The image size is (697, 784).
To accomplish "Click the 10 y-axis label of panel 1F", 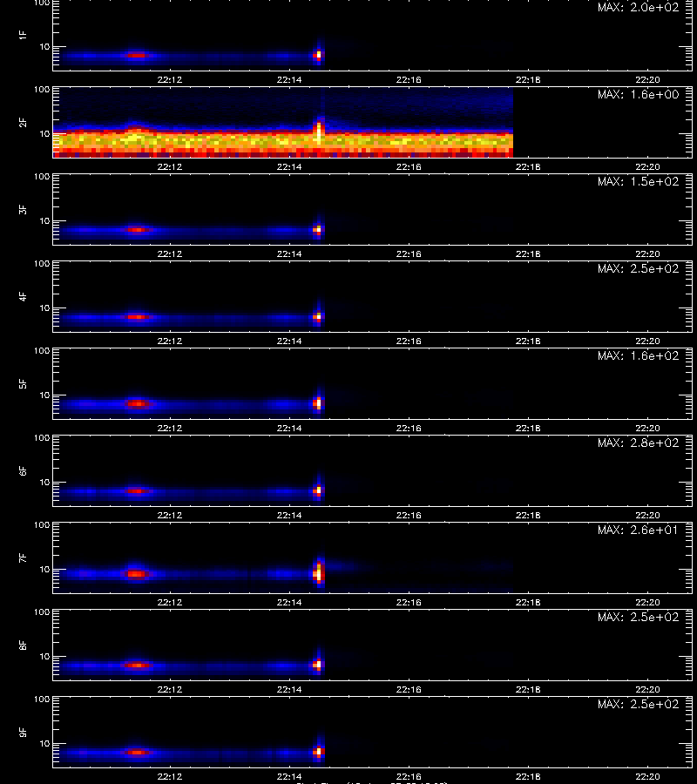I will tap(45, 46).
